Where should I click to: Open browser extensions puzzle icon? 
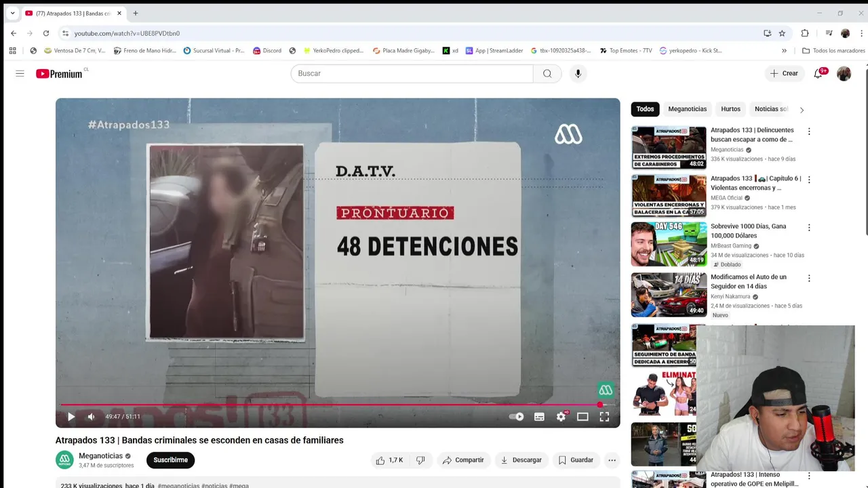point(805,33)
